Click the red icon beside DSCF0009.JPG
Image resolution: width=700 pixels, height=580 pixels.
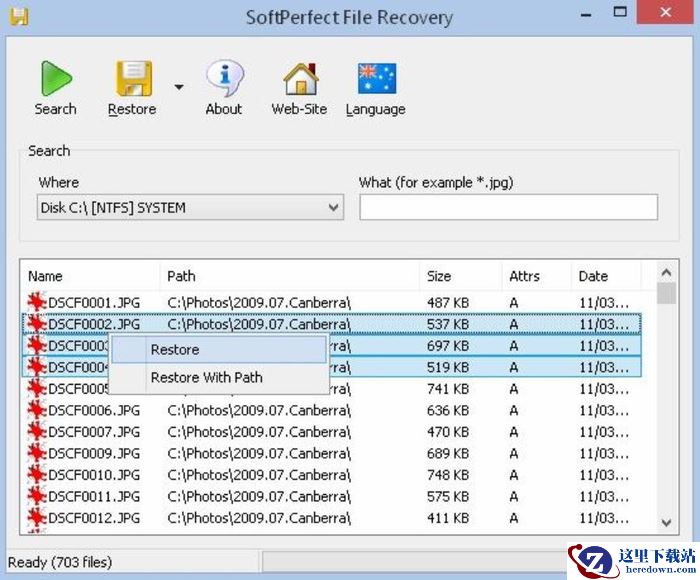(37, 453)
